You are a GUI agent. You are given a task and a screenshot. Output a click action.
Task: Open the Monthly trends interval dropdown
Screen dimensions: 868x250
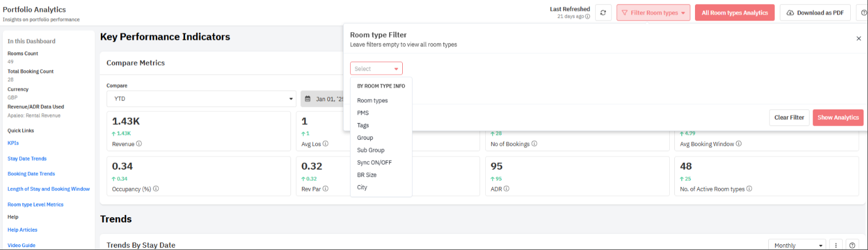796,245
